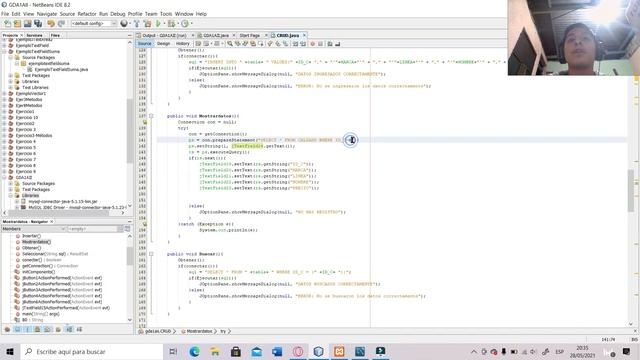Select Obtener() in Navigator members

[31, 248]
